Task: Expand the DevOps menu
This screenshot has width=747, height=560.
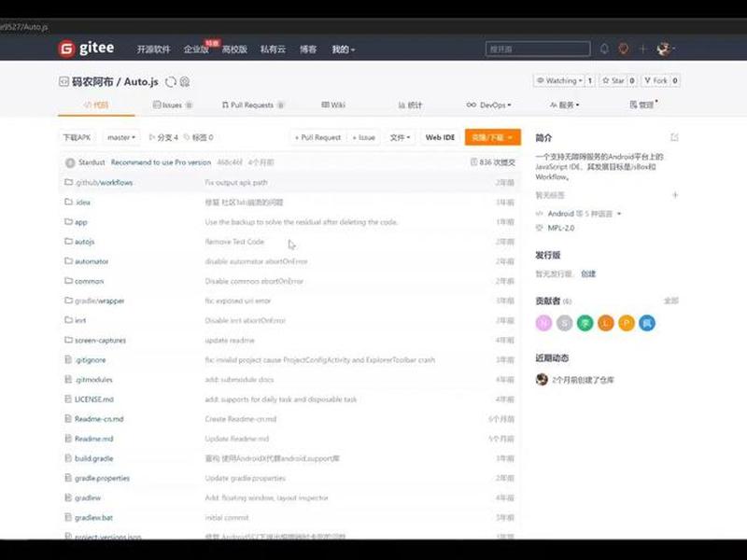Action: pos(488,105)
